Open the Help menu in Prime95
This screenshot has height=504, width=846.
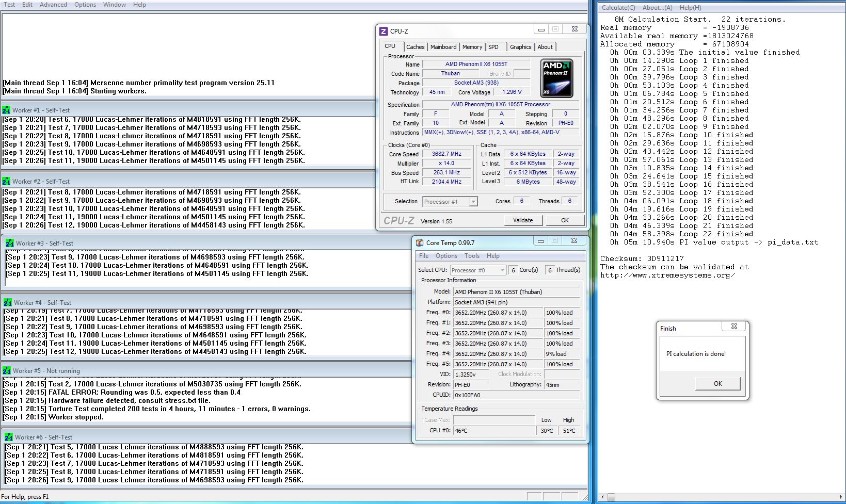click(139, 5)
